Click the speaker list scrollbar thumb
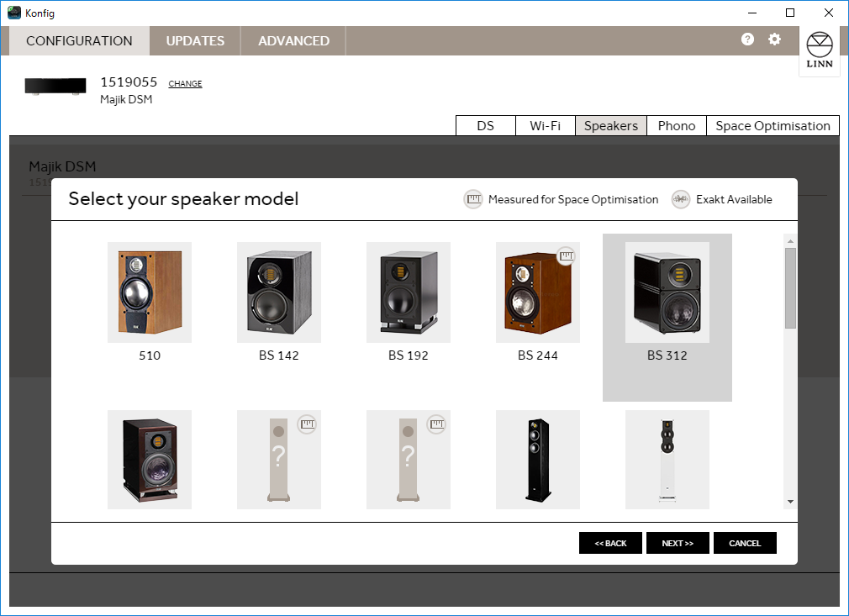 tap(790, 288)
